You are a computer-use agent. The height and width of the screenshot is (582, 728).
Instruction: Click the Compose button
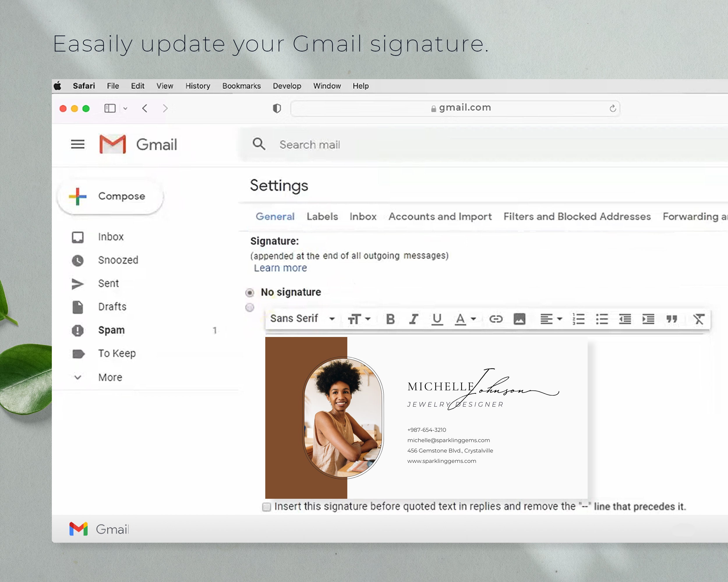click(x=110, y=196)
